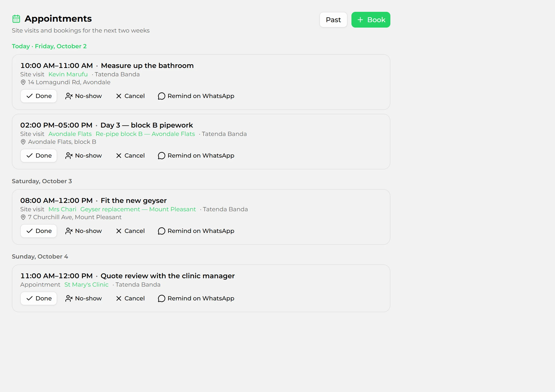Click the 11:00 AM–12:00 PM time text
The height and width of the screenshot is (392, 555).
[56, 276]
